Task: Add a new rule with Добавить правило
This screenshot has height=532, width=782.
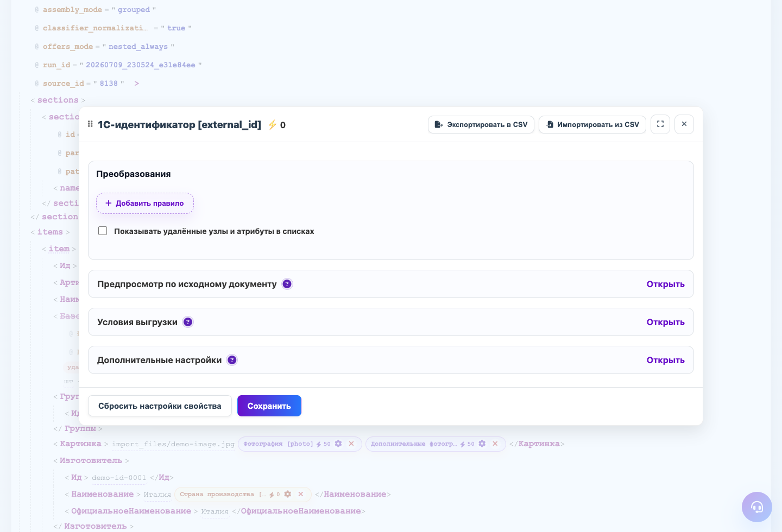Action: point(145,203)
